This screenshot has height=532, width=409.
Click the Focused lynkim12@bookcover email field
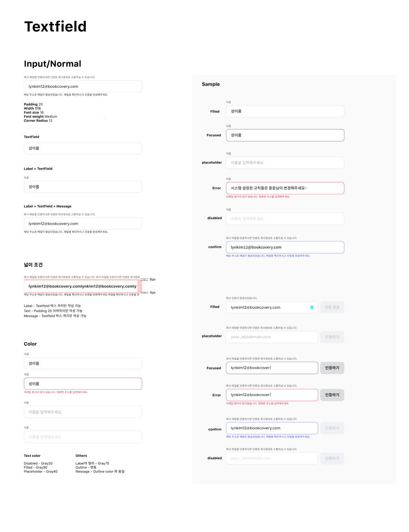272,368
